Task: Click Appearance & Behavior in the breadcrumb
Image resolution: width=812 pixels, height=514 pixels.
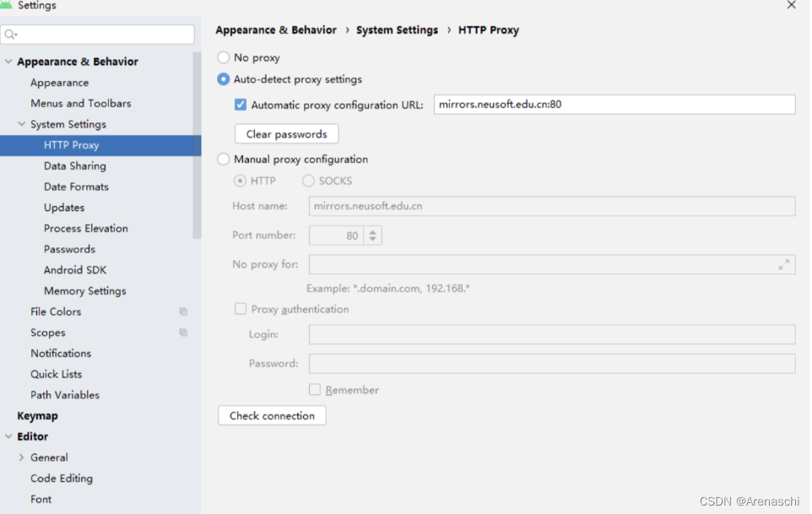Action: (276, 30)
